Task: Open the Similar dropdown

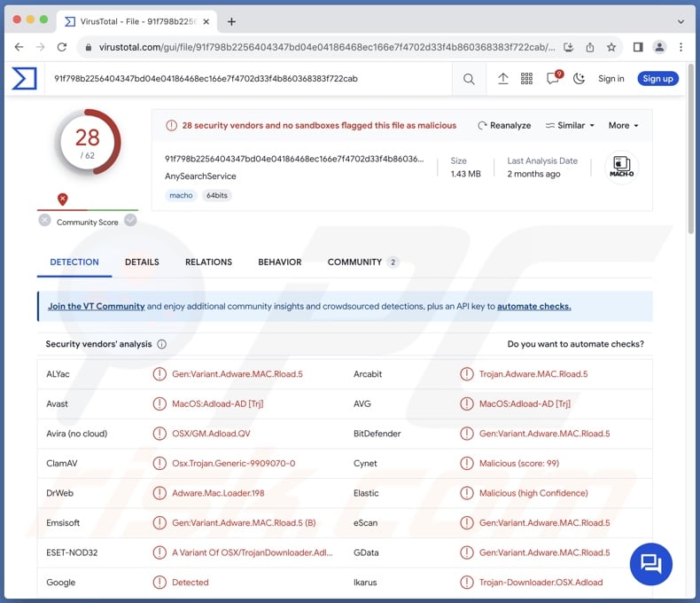Action: point(570,126)
